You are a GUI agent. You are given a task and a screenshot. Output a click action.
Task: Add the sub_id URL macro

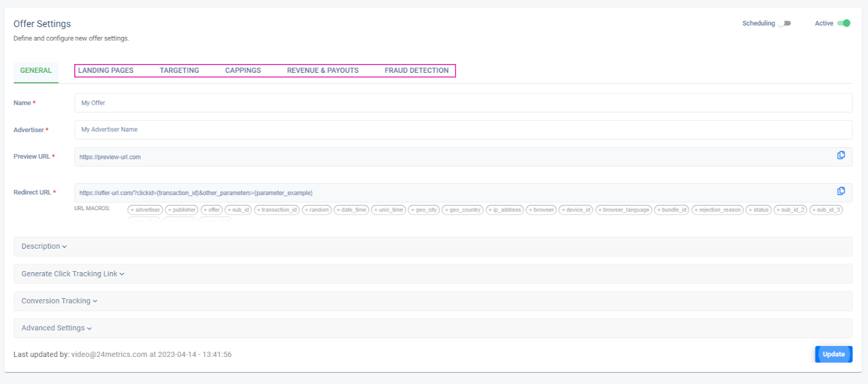(238, 210)
